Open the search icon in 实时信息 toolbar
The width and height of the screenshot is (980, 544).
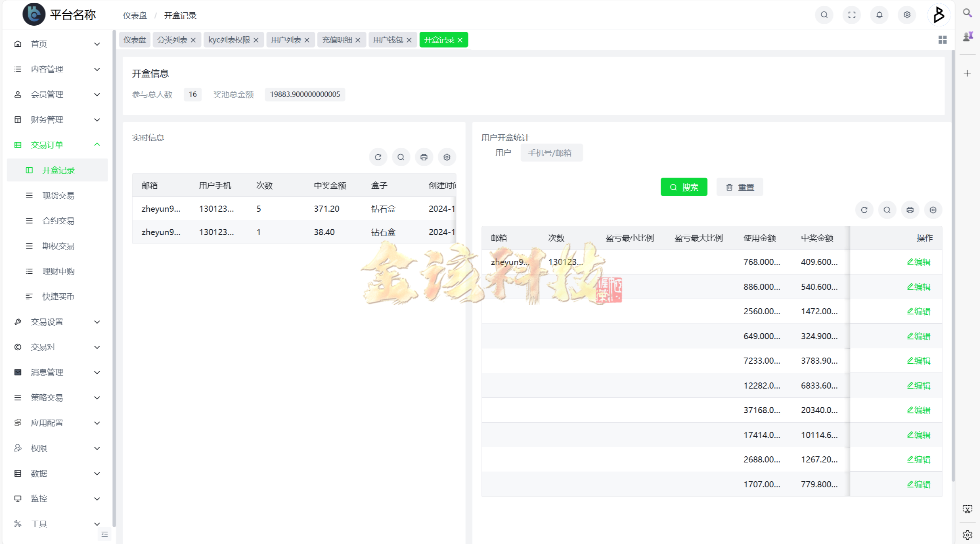401,157
